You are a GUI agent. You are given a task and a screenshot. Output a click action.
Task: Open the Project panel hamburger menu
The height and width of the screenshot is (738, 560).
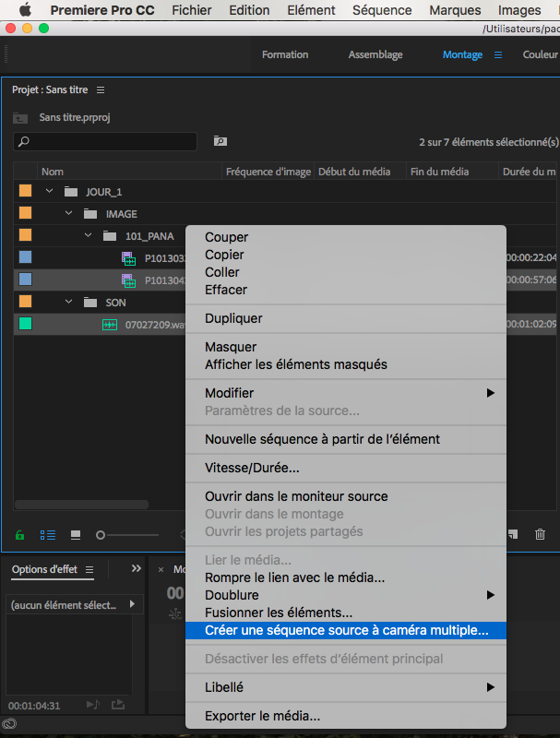pyautogui.click(x=101, y=89)
